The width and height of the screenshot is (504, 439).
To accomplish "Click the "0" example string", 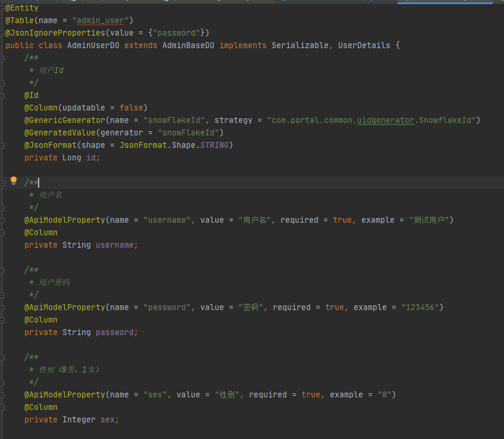I will pyautogui.click(x=385, y=395).
